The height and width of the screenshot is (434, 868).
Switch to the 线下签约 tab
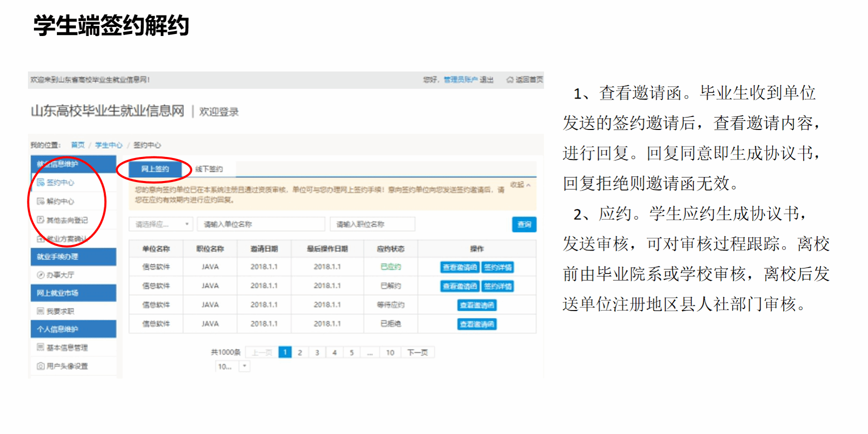coord(209,169)
